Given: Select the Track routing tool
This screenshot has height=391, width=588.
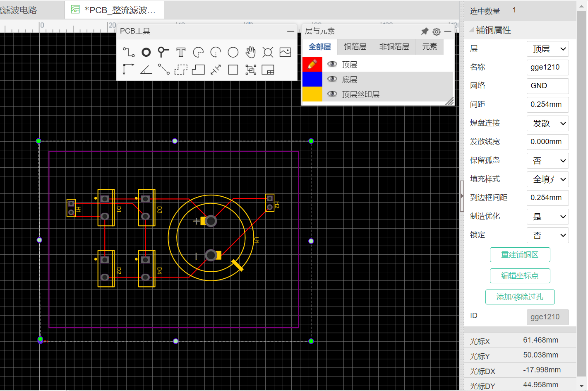Looking at the screenshot, I should tap(129, 52).
